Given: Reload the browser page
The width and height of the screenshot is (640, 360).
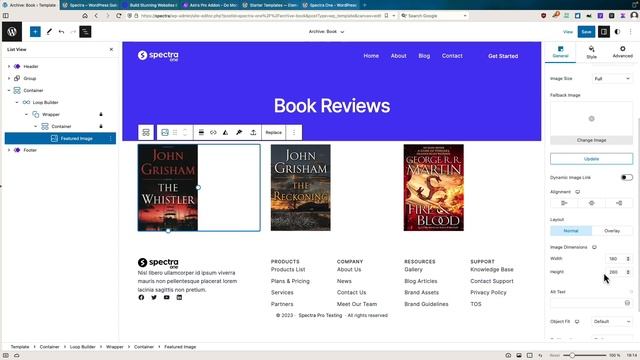Looking at the screenshot, I should coord(119,16).
